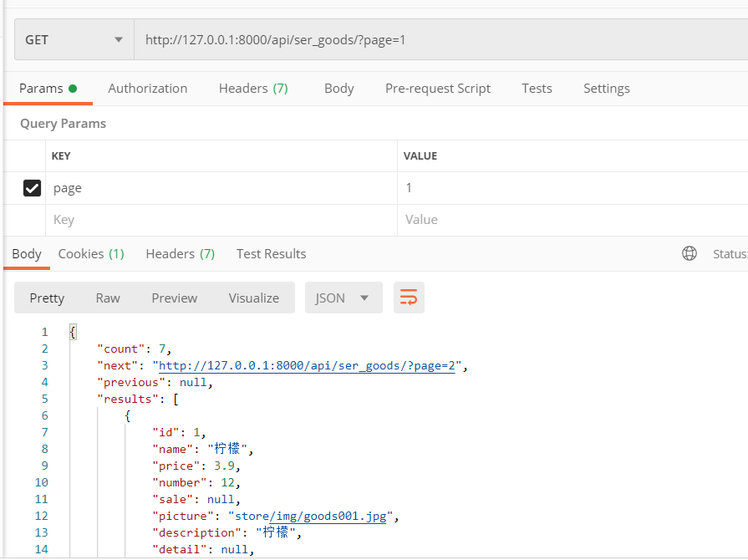Follow the next page=2 link
This screenshot has width=748, height=560.
307,366
